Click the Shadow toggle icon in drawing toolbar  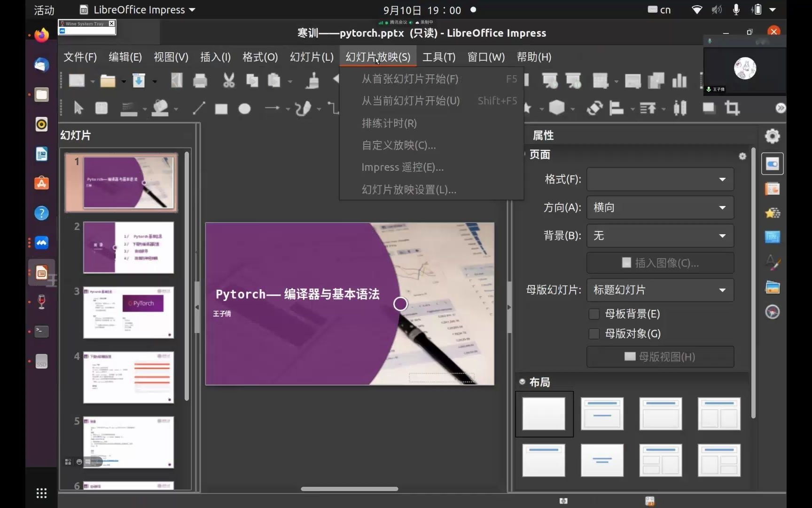pos(709,108)
